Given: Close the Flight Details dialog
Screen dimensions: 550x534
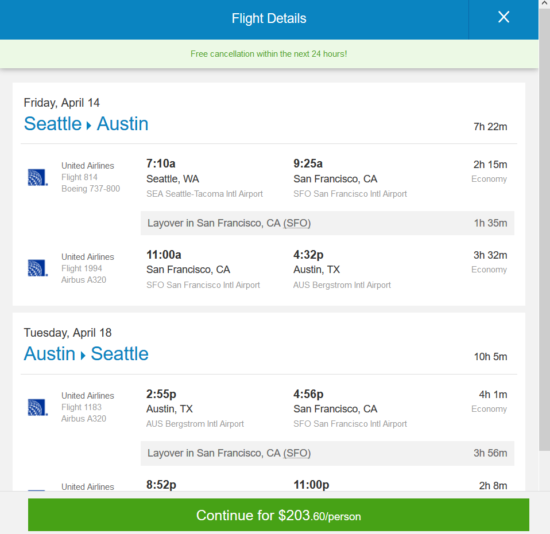Looking at the screenshot, I should pyautogui.click(x=503, y=17).
